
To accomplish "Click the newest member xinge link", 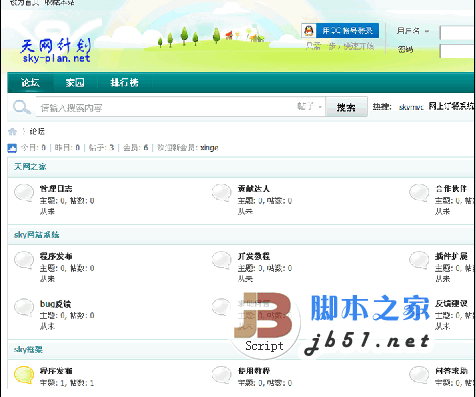I will pyautogui.click(x=209, y=148).
